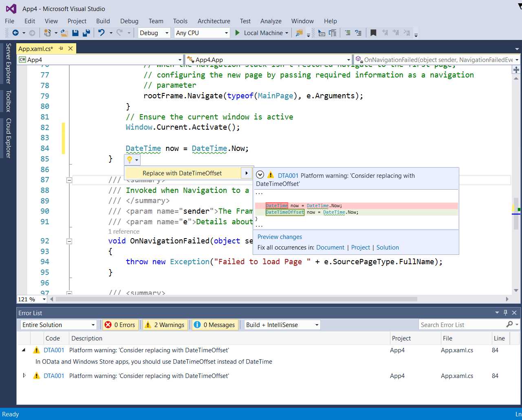522x420 pixels.
Task: Toggle a bookmark with the bookmark icon
Action: point(373,32)
